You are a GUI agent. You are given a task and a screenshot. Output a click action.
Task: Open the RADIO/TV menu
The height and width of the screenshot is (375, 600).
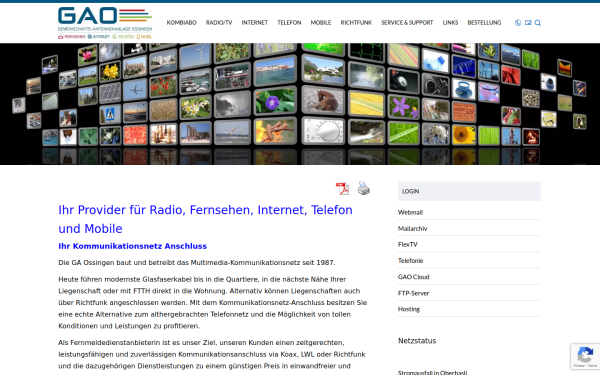point(219,23)
